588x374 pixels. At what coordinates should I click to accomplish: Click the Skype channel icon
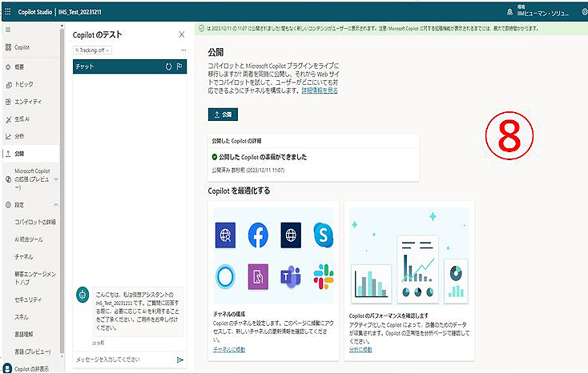[x=324, y=235]
